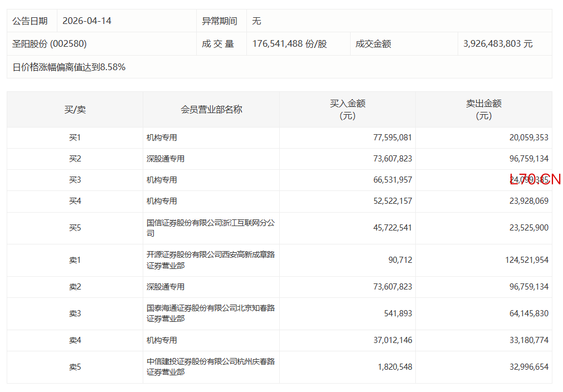The height and width of the screenshot is (392, 563).
Task: Click buy amount 77,595,081 in the 买1 row
Action: (392, 138)
